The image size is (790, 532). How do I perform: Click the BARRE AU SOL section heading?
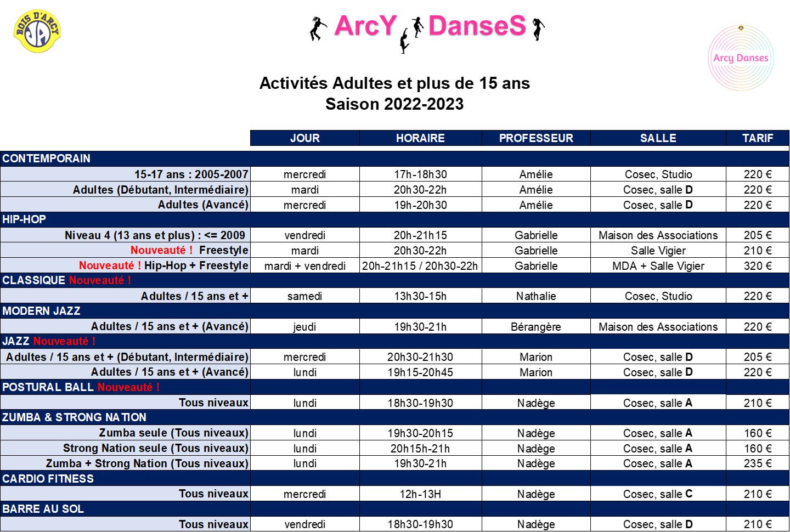(43, 509)
